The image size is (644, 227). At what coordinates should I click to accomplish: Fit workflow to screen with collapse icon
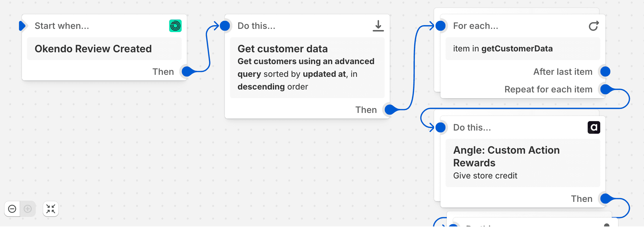(x=50, y=209)
